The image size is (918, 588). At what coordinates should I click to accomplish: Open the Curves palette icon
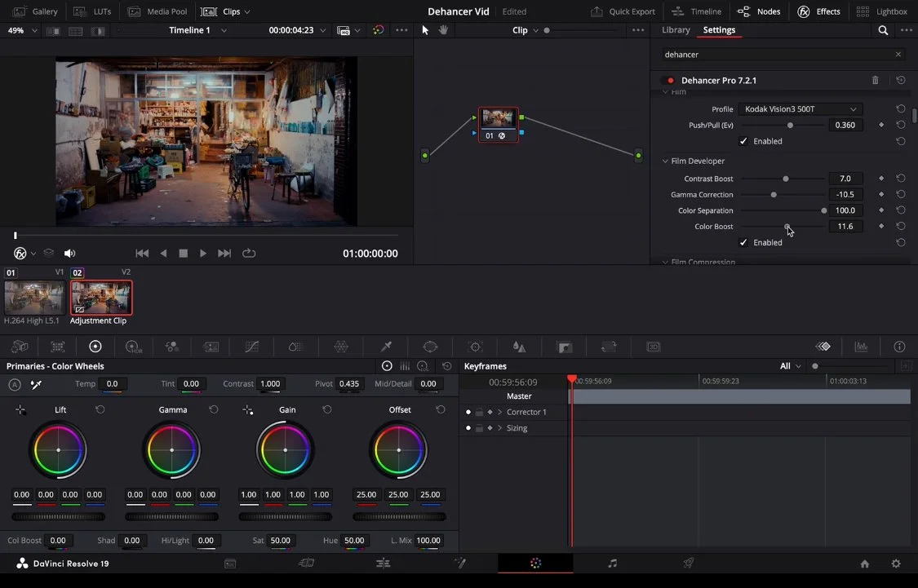[252, 347]
